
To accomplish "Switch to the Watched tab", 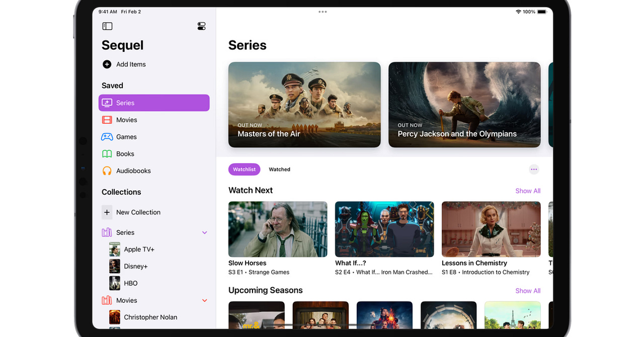I will pos(279,170).
